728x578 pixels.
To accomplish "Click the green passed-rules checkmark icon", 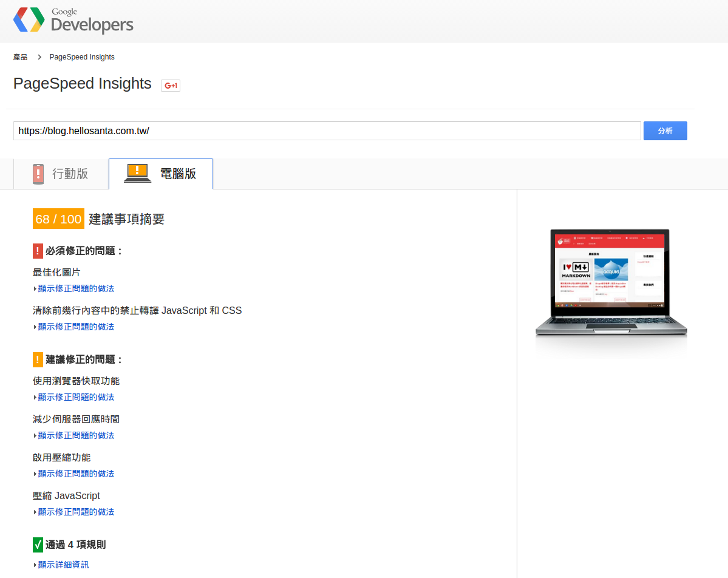I will (38, 545).
